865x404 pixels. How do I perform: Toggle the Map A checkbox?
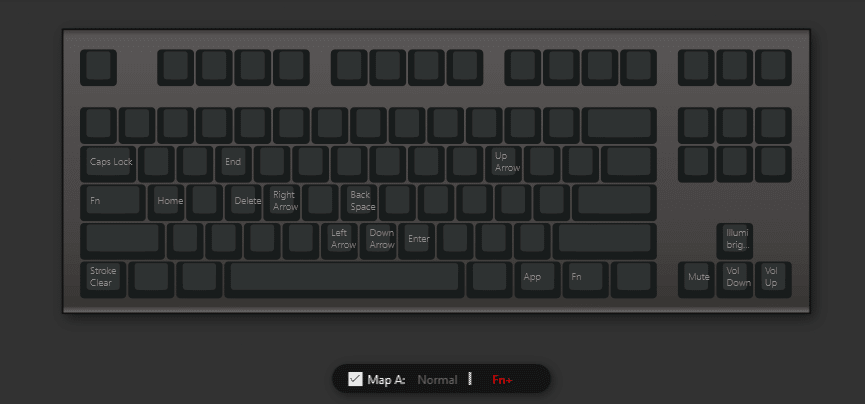(x=355, y=379)
